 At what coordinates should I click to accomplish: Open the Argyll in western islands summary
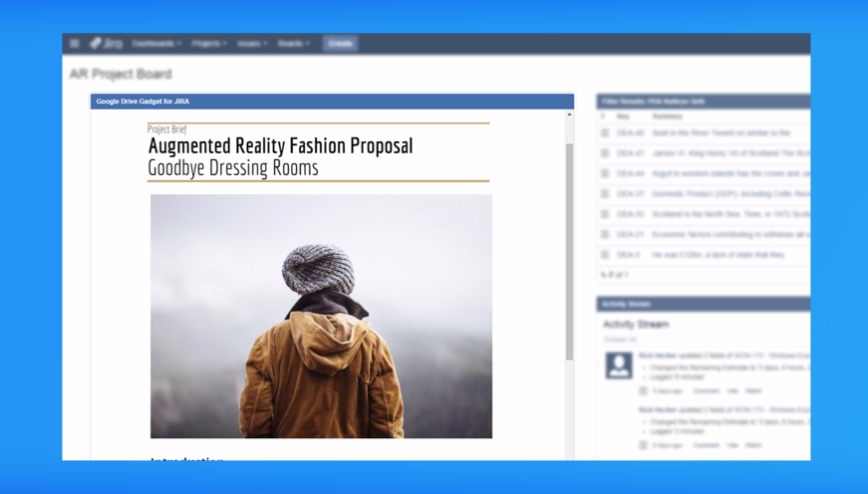[x=731, y=173]
